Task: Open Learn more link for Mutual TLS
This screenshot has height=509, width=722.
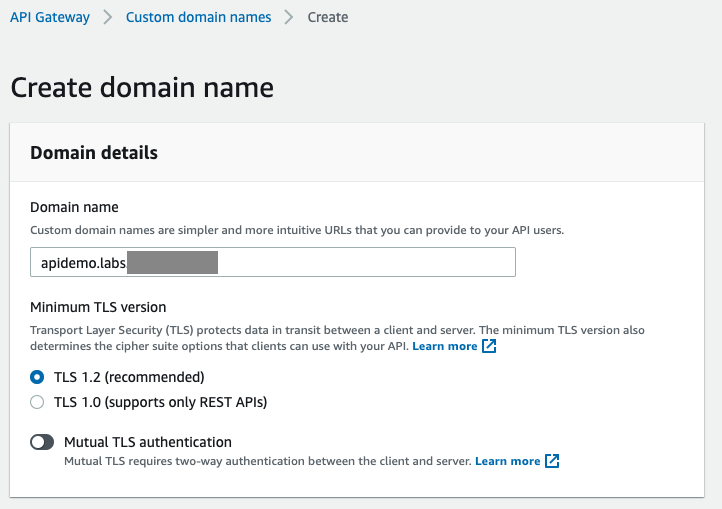Action: click(507, 461)
